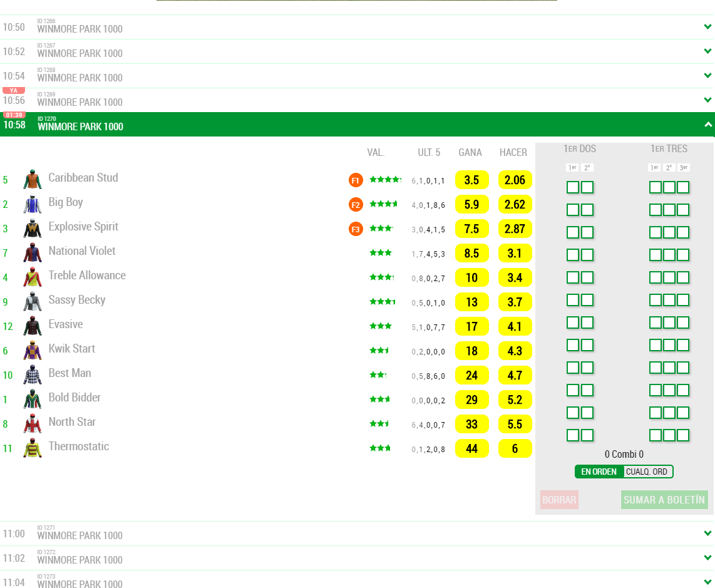Click the 1er TRES heading
This screenshot has height=588, width=715.
pos(669,148)
